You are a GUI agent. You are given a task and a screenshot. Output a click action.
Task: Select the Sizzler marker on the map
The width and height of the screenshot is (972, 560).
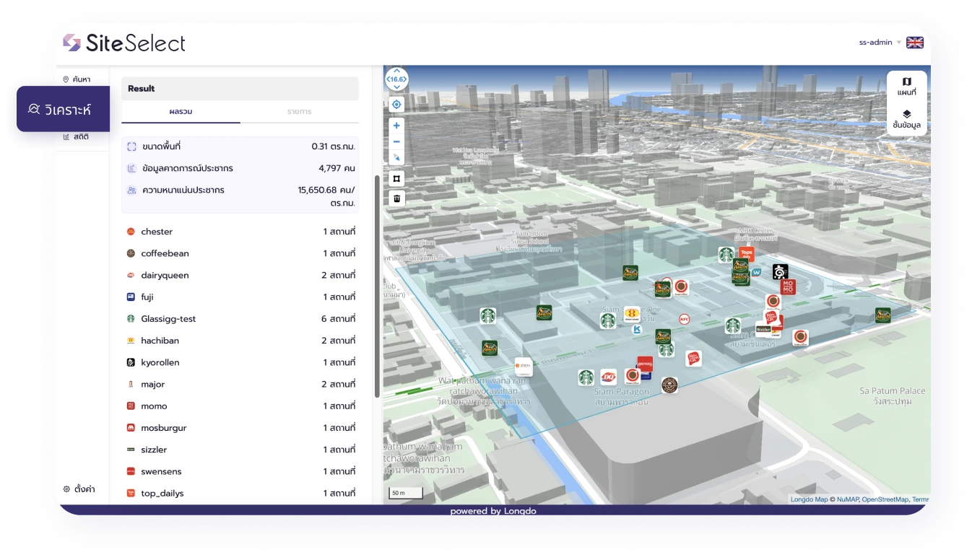(763, 329)
